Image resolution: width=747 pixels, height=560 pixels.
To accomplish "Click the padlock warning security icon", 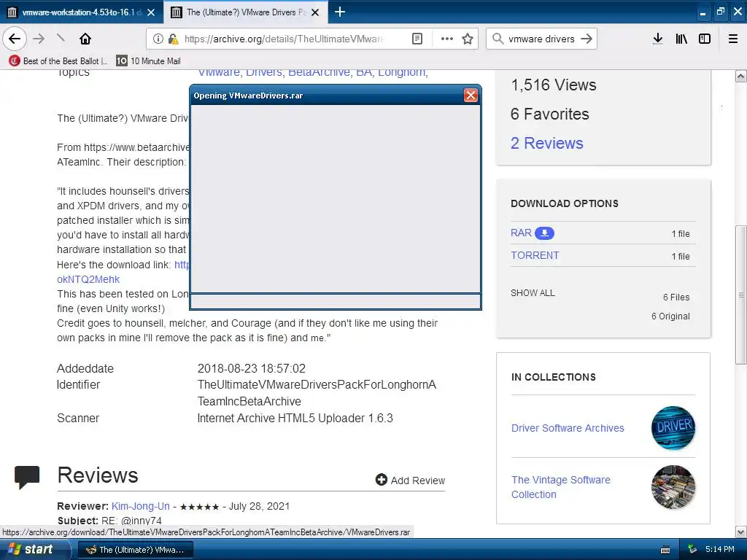I will click(x=174, y=39).
